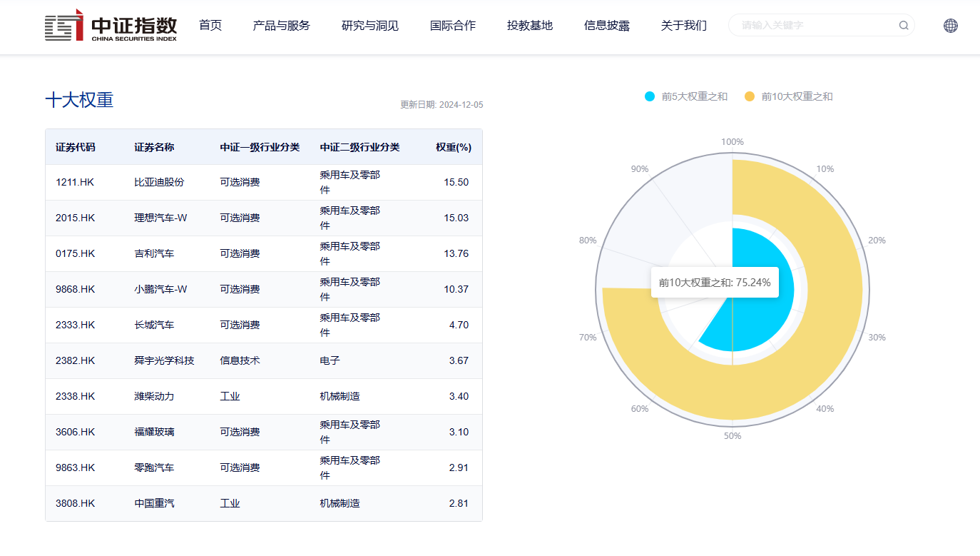This screenshot has height=556, width=980.
Task: Expand the 产品与服务 navigation menu
Action: coord(282,26)
